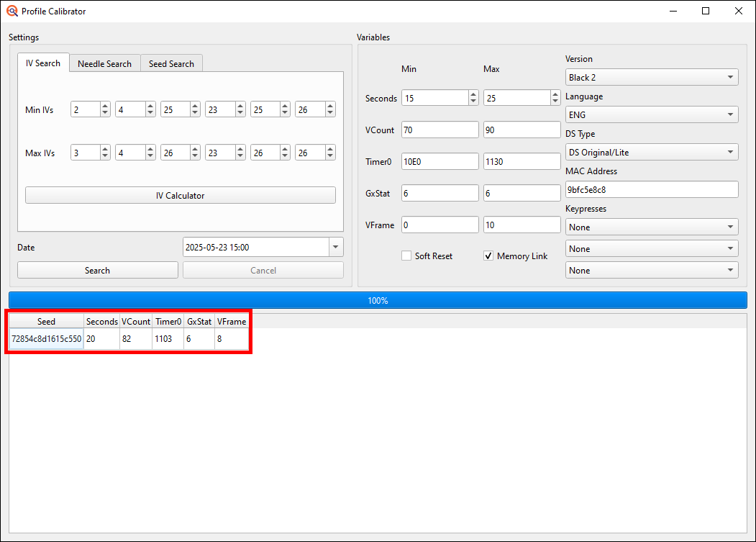The image size is (756, 542).
Task: Select the Timer0 result cell 1103
Action: (x=168, y=339)
